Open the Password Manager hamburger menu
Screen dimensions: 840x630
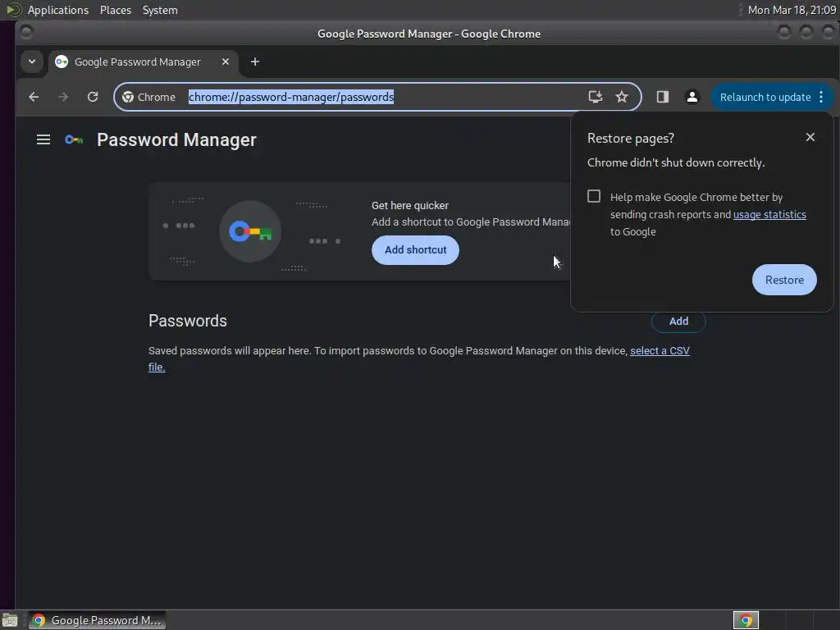click(x=43, y=139)
